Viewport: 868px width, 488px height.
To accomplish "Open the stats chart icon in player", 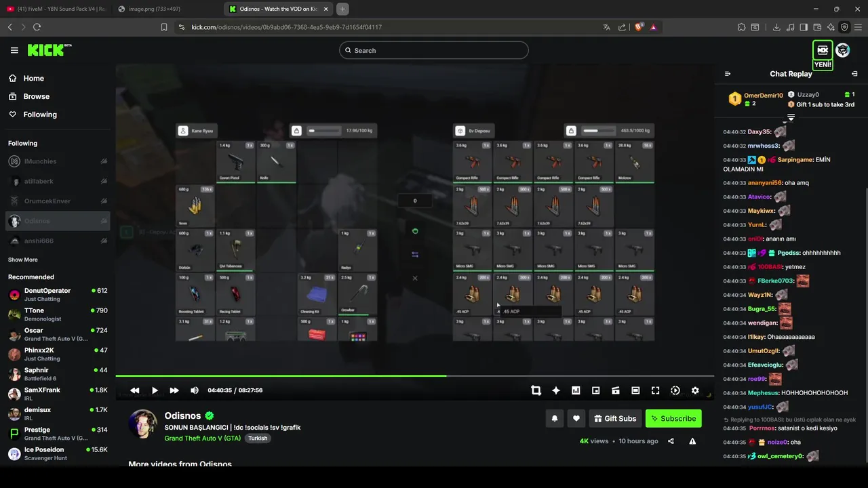I will click(x=576, y=390).
